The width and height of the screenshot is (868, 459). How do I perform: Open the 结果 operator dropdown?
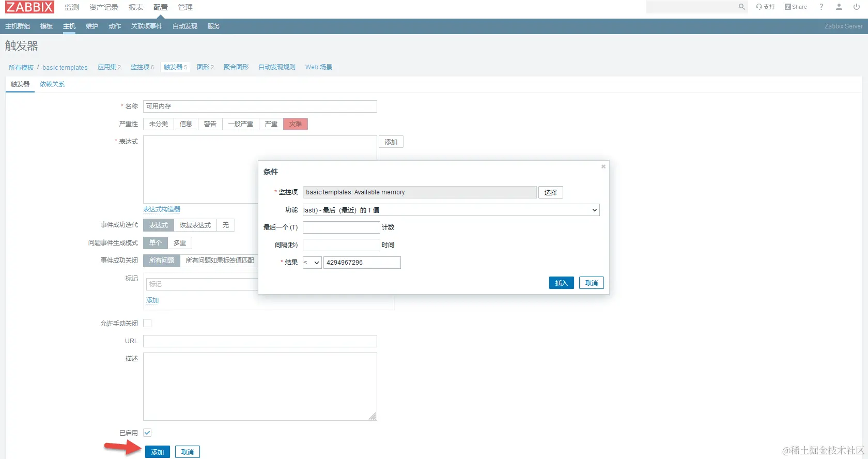pyautogui.click(x=312, y=263)
